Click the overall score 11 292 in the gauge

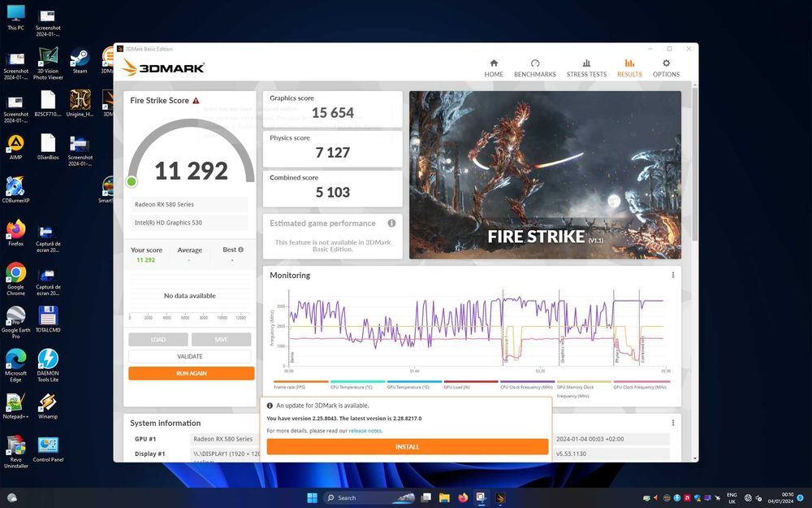tap(191, 171)
